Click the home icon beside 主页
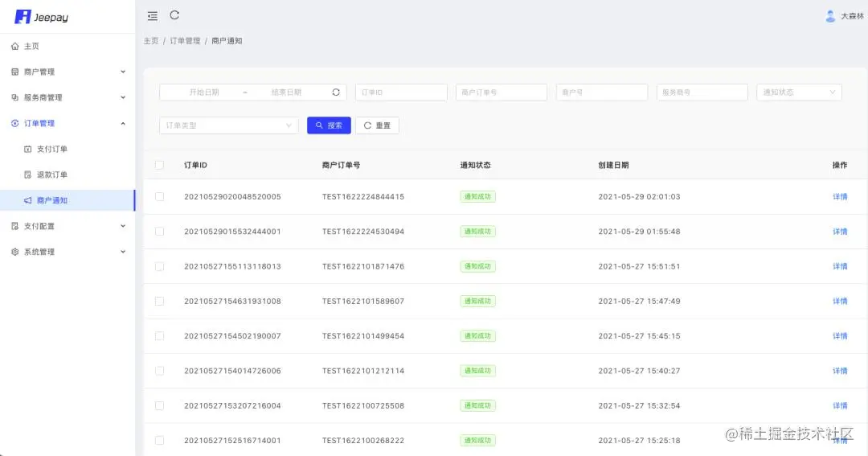Viewport: 868px width, 456px height. click(15, 46)
